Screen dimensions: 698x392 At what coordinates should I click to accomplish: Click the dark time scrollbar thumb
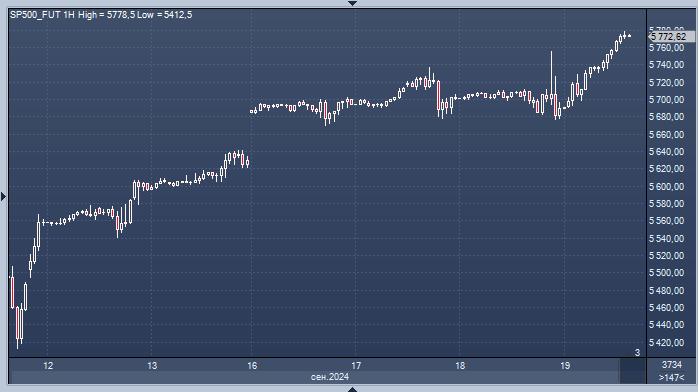[632, 372]
